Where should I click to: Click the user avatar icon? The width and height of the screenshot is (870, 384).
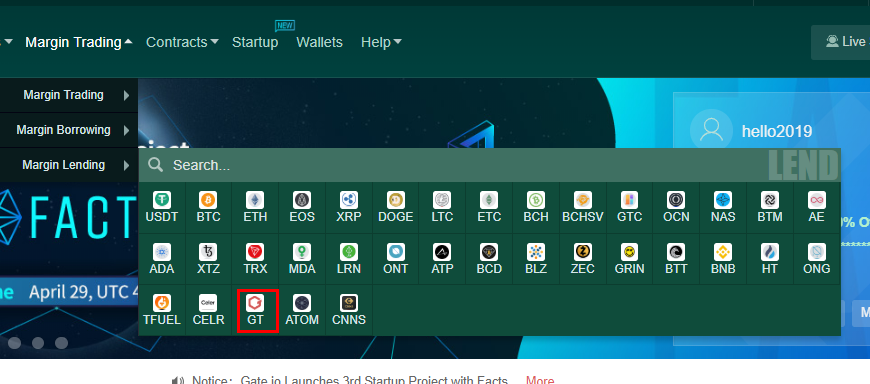click(x=711, y=129)
